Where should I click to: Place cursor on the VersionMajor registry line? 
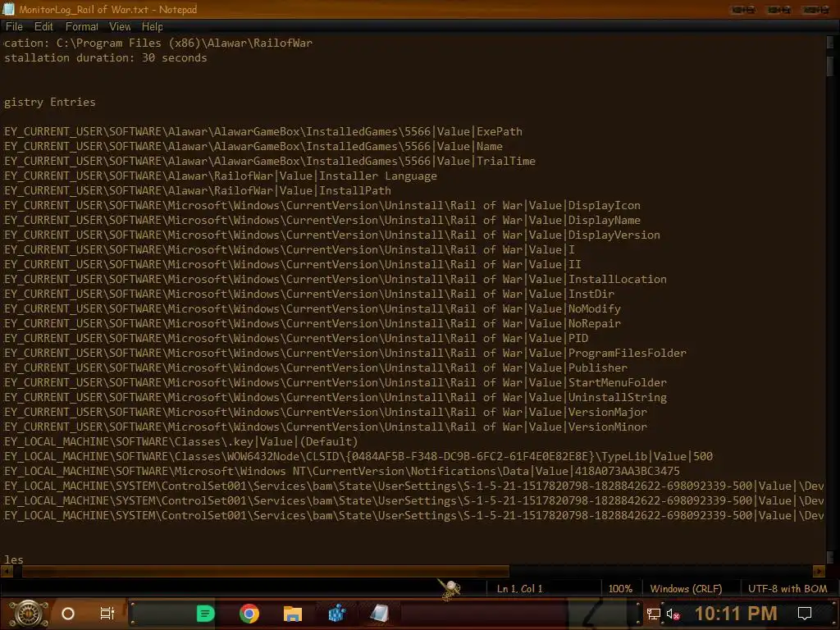[326, 413]
